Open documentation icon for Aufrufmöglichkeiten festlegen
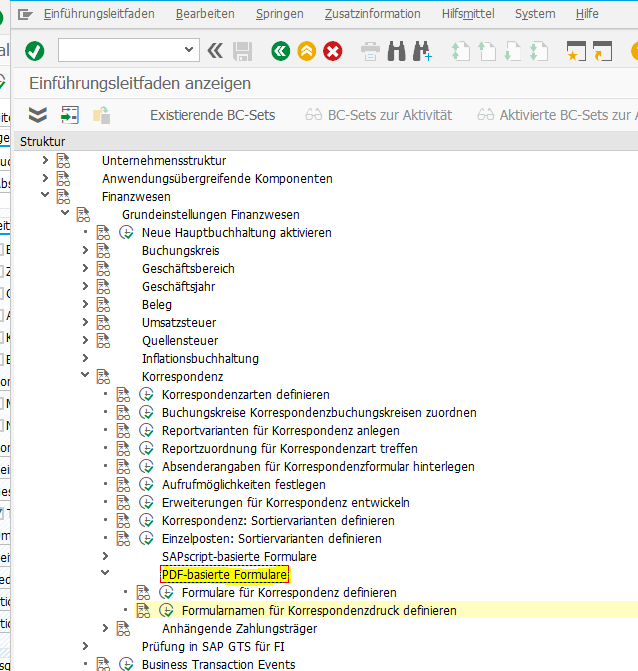Image resolution: width=638 pixels, height=671 pixels. (123, 484)
